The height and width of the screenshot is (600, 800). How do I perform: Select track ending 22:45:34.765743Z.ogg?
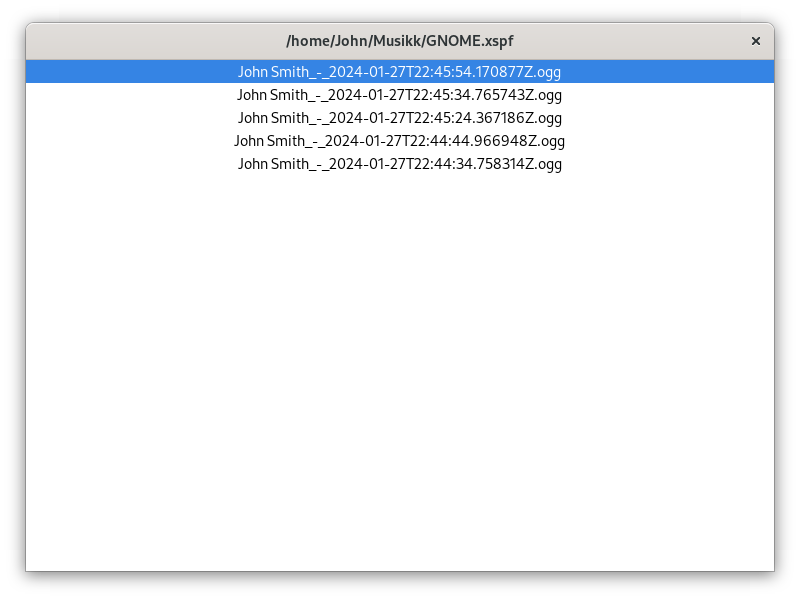[400, 95]
